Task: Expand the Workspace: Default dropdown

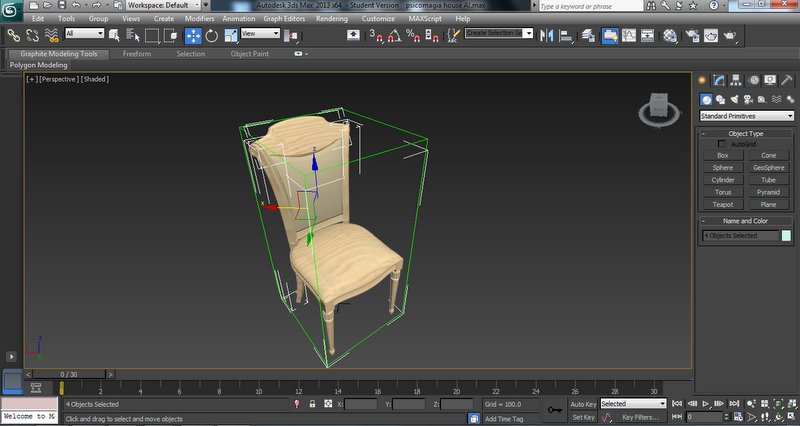Action: pyautogui.click(x=158, y=5)
